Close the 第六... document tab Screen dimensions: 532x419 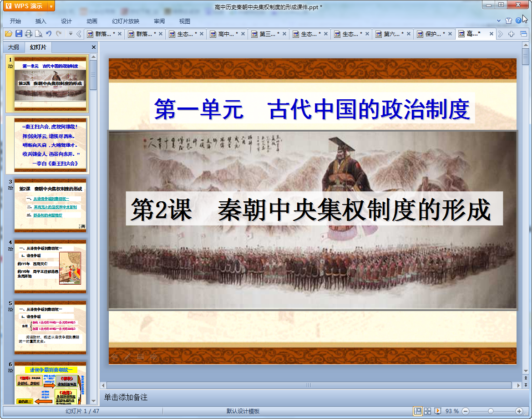[x=409, y=34]
